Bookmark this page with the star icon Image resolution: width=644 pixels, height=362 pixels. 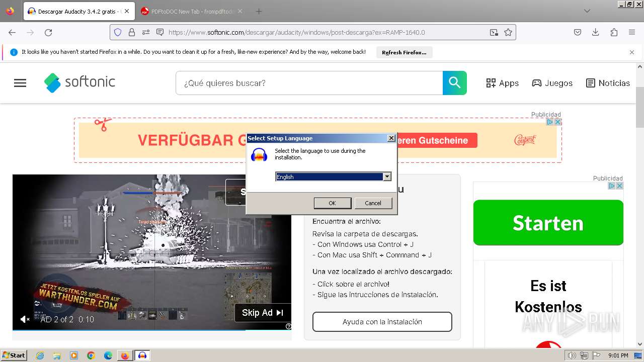click(508, 32)
